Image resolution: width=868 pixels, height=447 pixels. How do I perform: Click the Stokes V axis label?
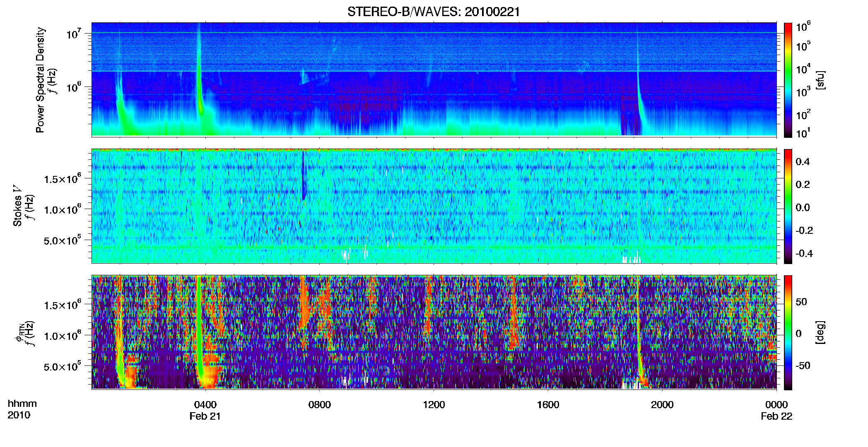click(17, 205)
